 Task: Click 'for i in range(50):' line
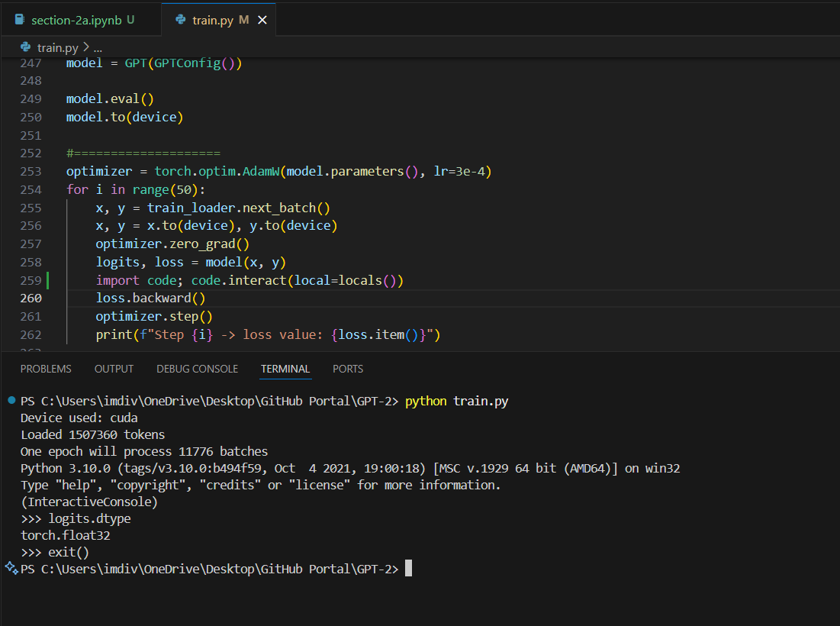136,190
